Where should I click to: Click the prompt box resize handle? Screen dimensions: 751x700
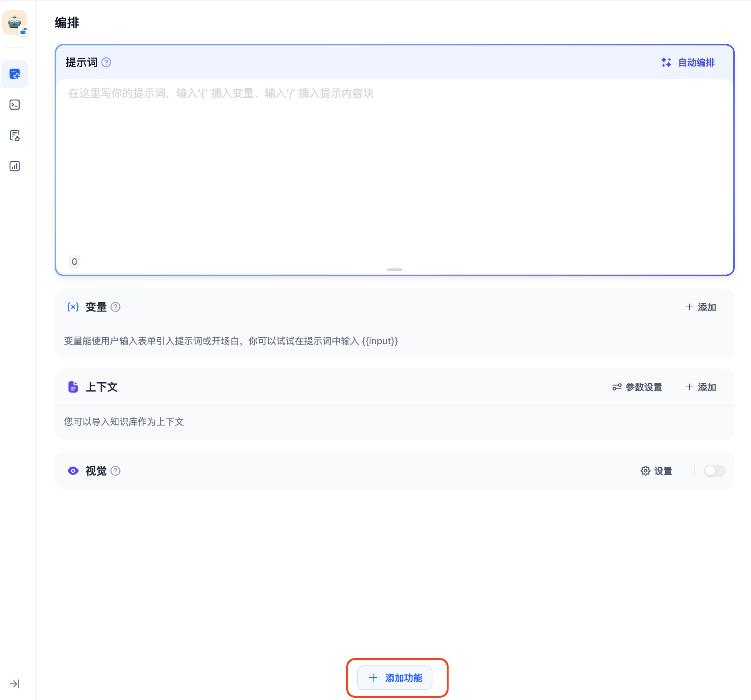395,269
